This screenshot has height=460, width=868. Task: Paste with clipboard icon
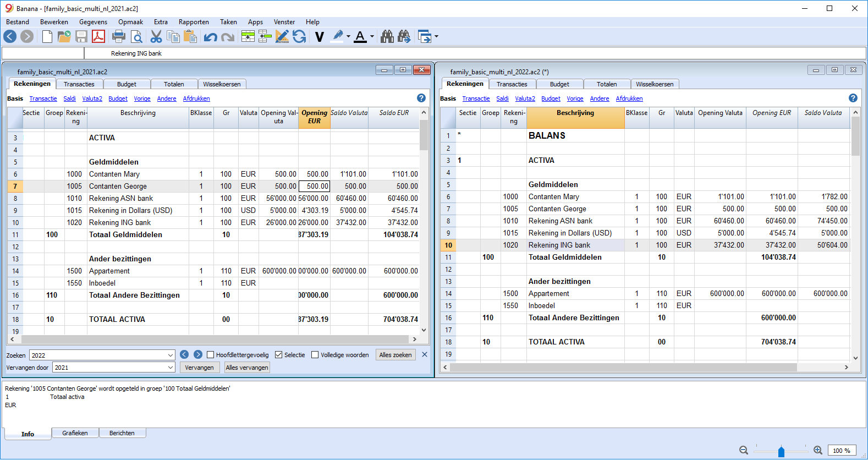click(x=190, y=37)
